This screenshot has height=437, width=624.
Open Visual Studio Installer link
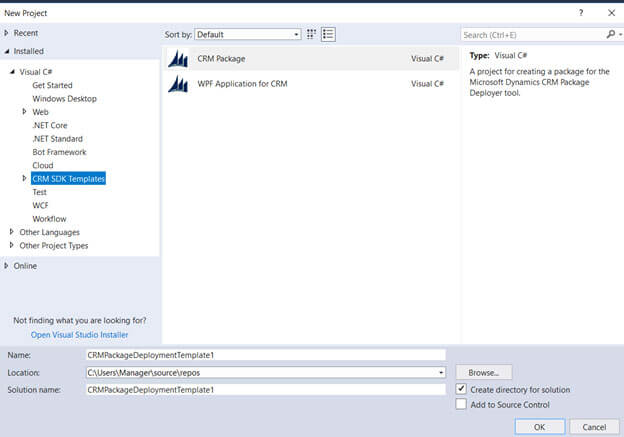80,335
